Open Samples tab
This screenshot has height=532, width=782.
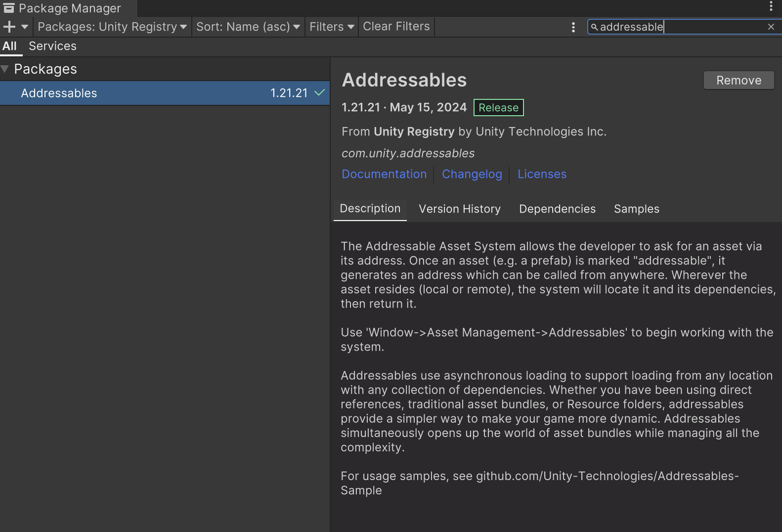click(x=637, y=209)
